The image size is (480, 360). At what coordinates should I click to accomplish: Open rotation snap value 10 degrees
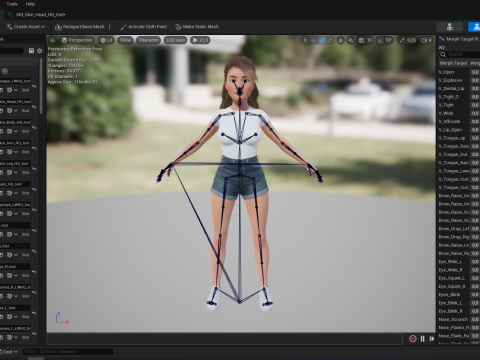pyautogui.click(x=389, y=40)
